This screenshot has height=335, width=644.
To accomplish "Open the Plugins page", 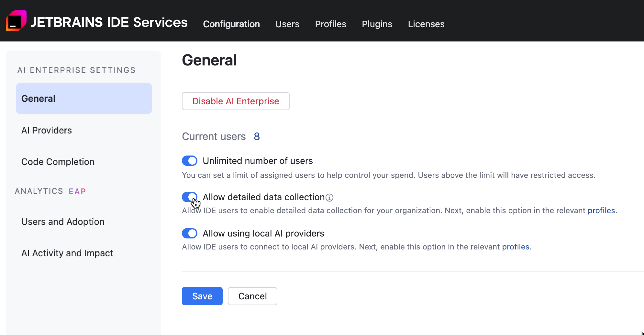I will pos(377,24).
